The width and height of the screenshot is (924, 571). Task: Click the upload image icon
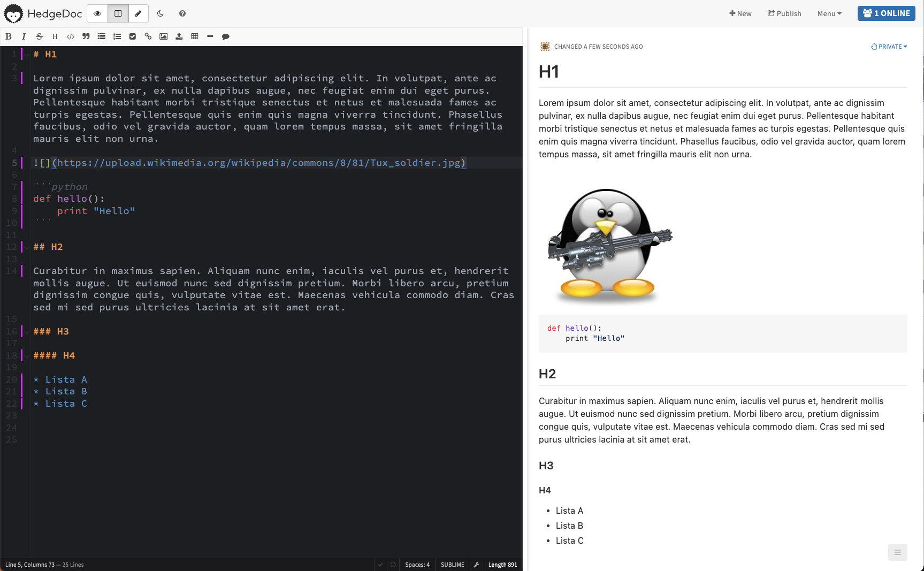pyautogui.click(x=179, y=36)
